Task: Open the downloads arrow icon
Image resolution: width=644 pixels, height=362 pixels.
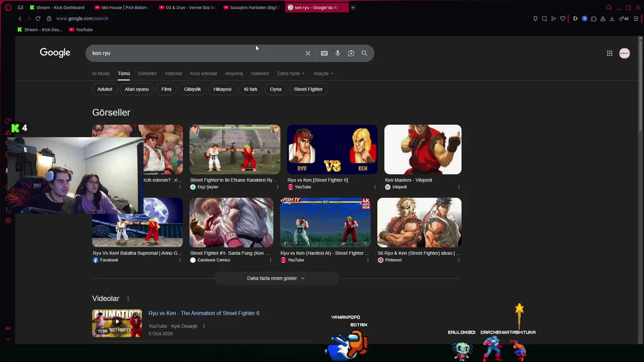Action: pyautogui.click(x=612, y=19)
